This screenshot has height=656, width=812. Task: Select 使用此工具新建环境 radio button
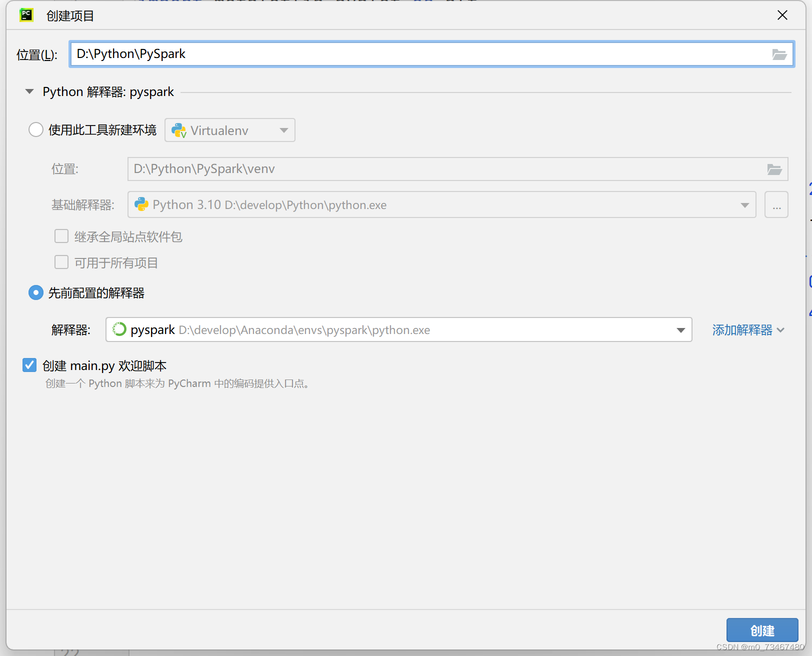35,129
